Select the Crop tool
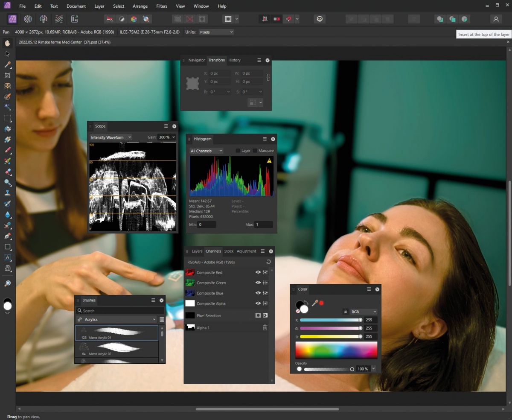512x420 pixels. [7, 75]
